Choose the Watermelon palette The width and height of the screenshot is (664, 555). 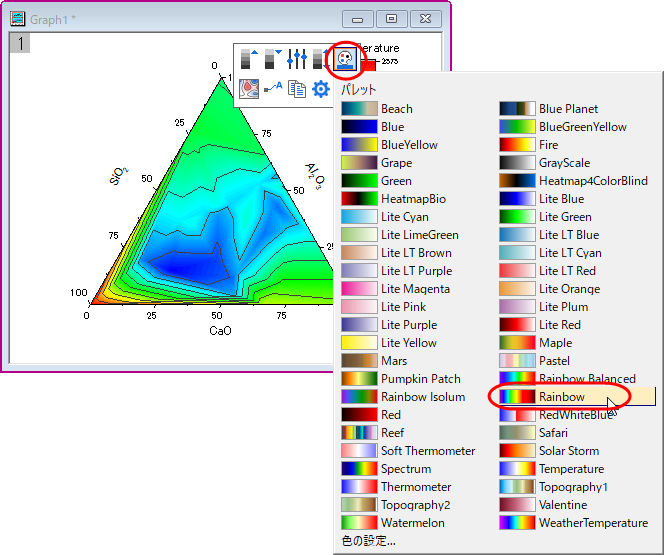coord(393,523)
